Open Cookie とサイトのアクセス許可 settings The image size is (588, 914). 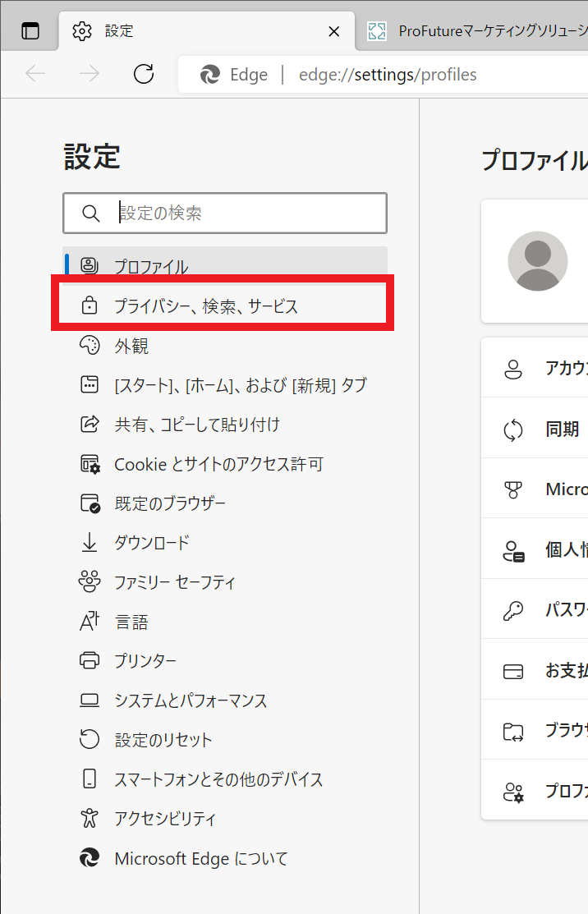[225, 464]
